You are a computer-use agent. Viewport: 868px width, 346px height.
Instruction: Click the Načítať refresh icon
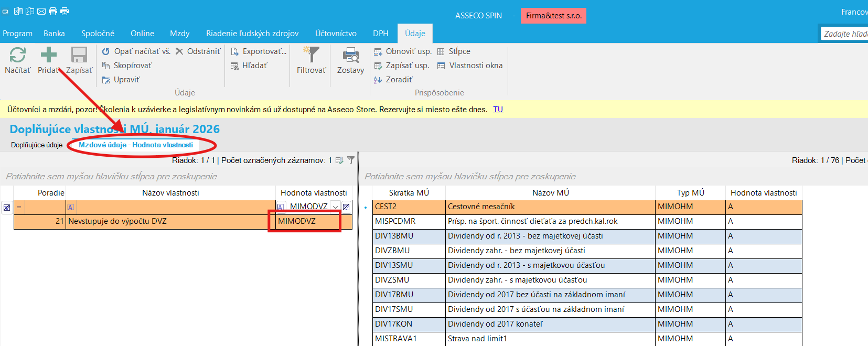click(x=17, y=56)
